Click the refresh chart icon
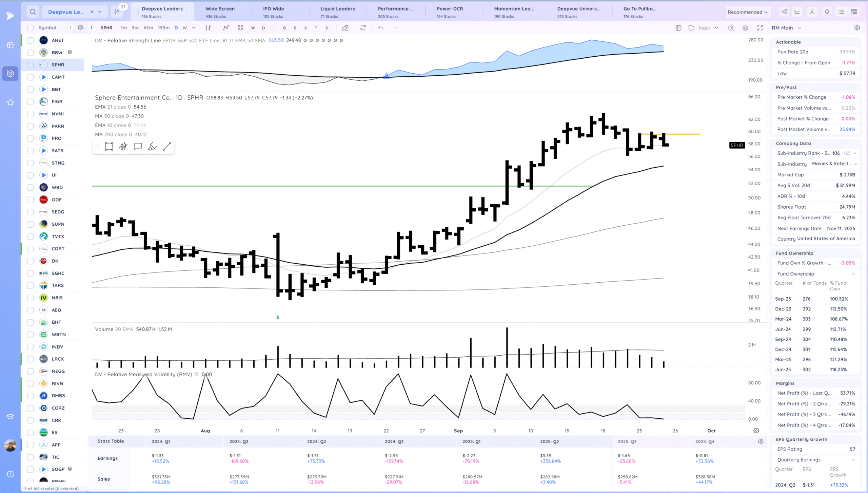Image resolution: width=868 pixels, height=493 pixels. (363, 28)
